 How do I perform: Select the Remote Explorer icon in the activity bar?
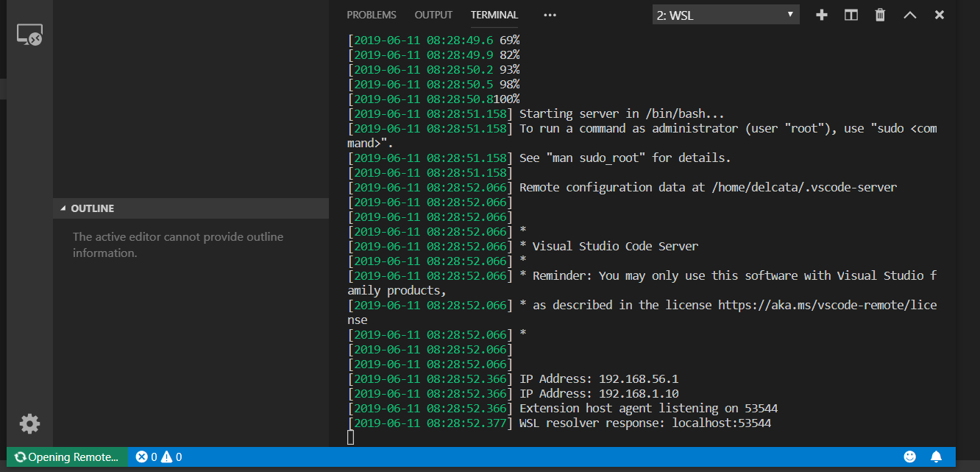click(29, 34)
